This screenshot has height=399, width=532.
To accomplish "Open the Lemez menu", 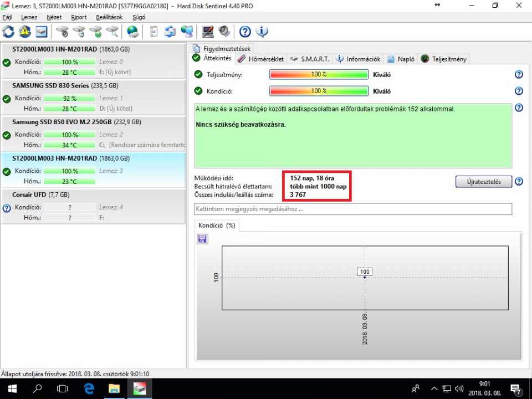I will [29, 17].
